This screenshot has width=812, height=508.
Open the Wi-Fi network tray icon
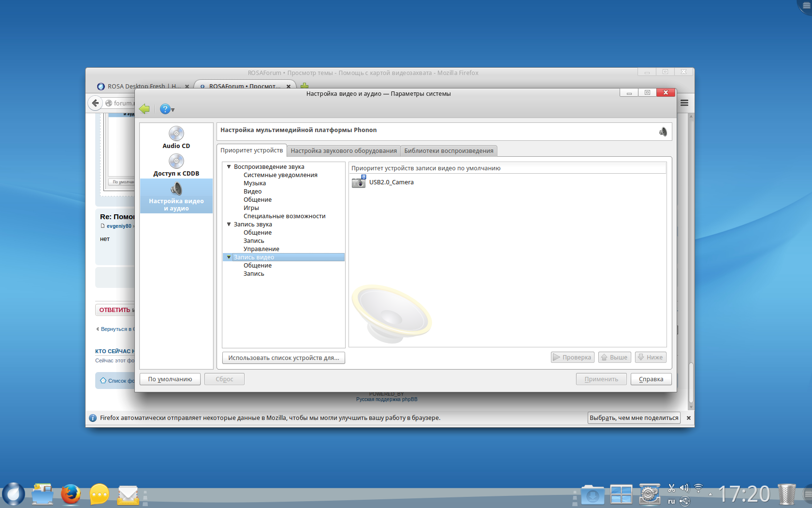698,488
